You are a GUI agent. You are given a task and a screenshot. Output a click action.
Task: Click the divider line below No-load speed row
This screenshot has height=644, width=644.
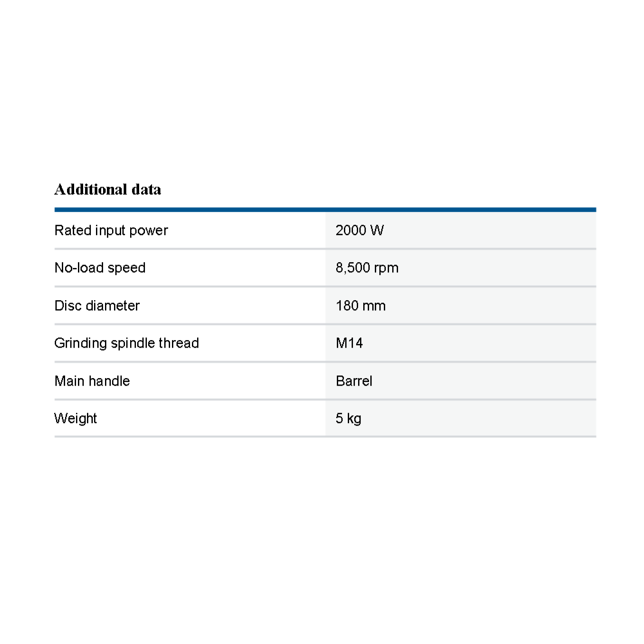click(x=325, y=287)
